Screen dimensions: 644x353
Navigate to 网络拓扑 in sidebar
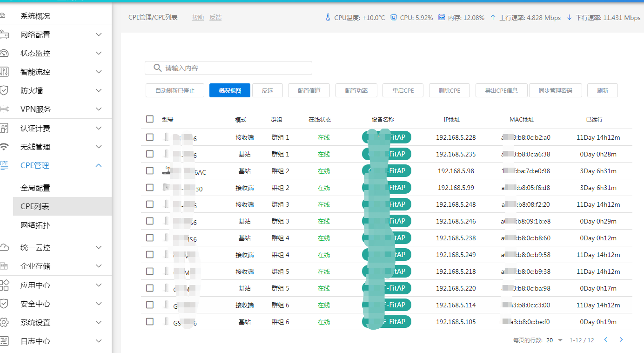[x=35, y=225]
